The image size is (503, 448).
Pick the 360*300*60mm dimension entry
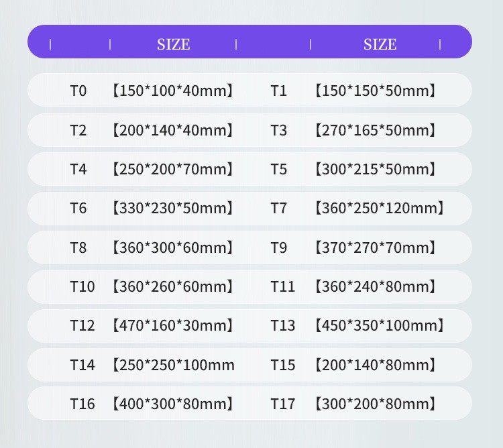[x=172, y=247]
